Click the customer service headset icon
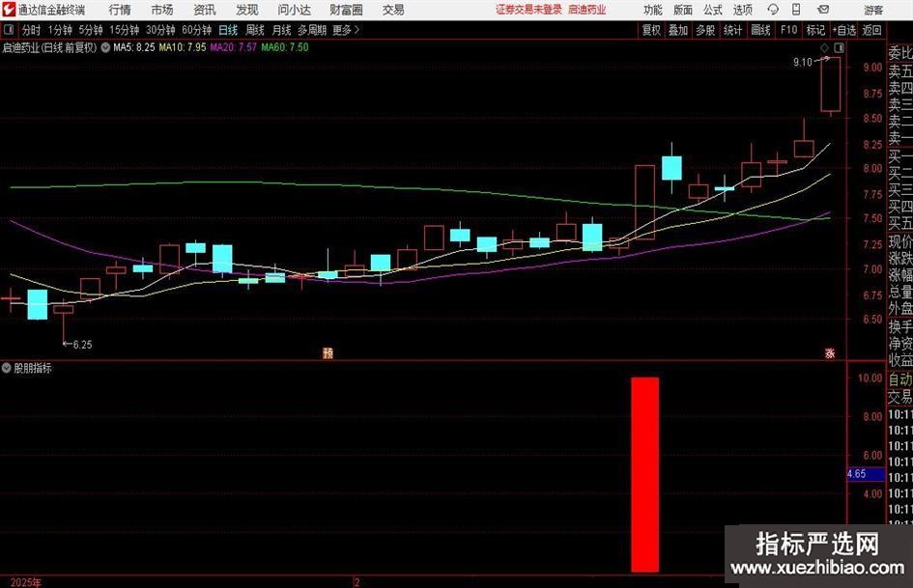Viewport: 913px width, 588px height. [773, 10]
